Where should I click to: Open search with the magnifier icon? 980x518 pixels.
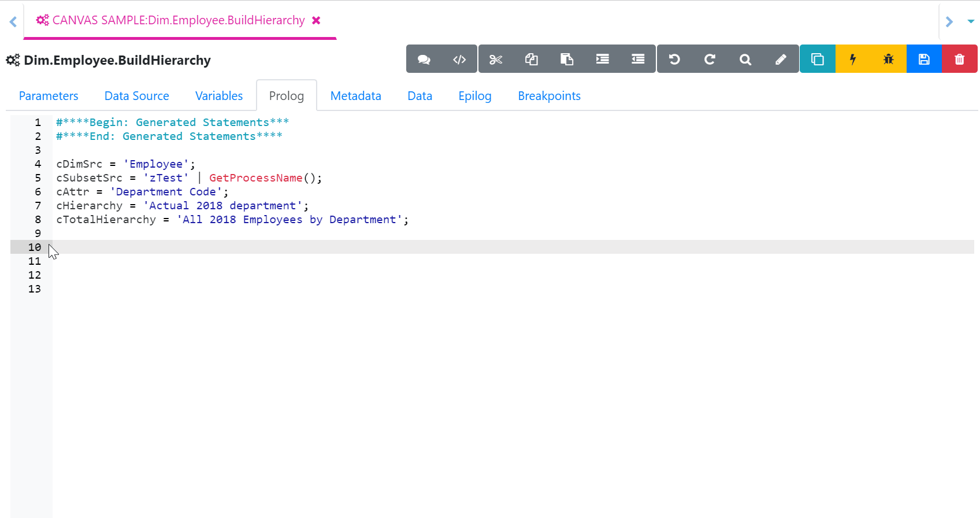click(x=745, y=59)
